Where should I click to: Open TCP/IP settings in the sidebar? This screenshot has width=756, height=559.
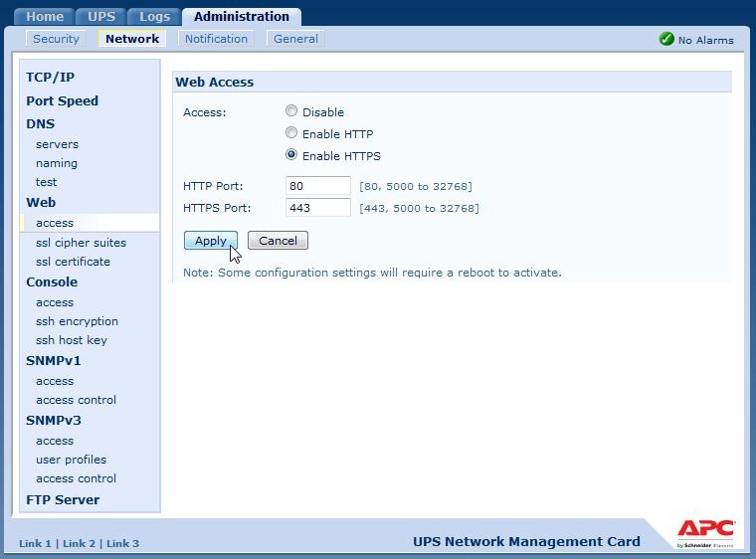point(50,78)
